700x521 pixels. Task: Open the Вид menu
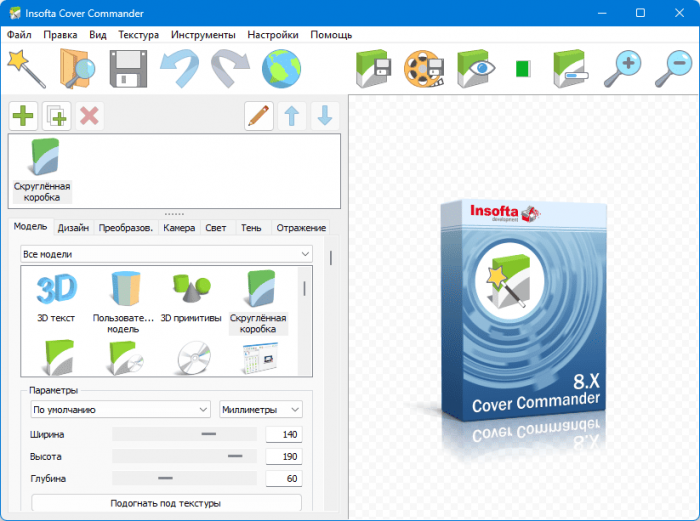(x=98, y=35)
